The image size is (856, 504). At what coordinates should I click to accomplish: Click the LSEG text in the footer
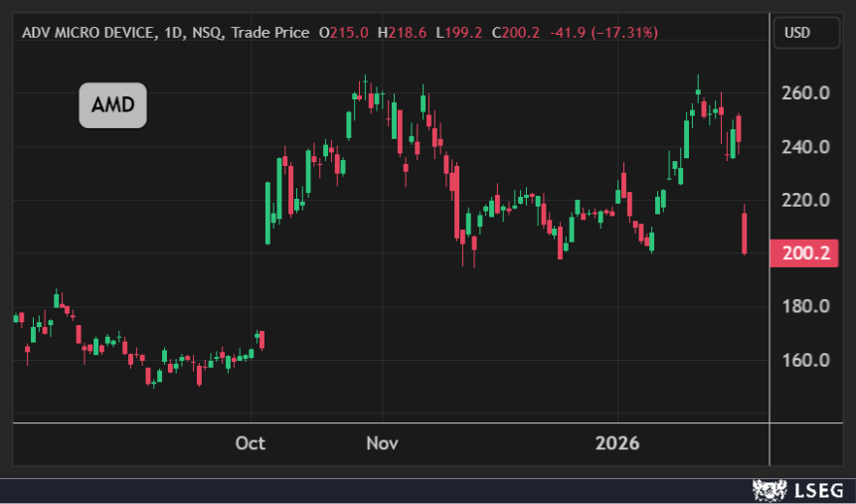tap(818, 490)
